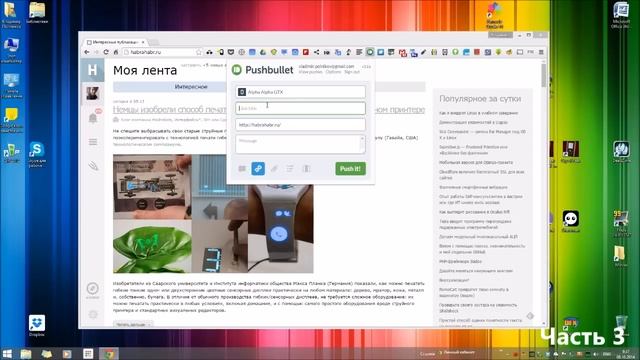Click the Chrome forward arrow
Image resolution: width=640 pixels, height=360 pixels.
pyautogui.click(x=96, y=52)
